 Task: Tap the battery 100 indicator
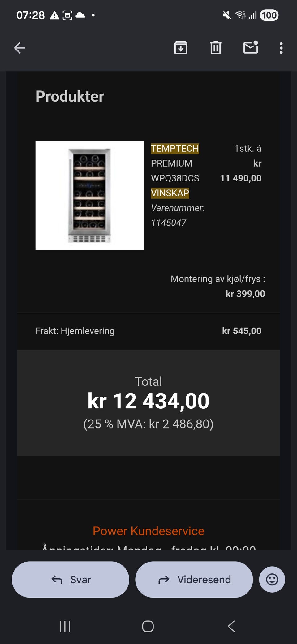tap(269, 15)
